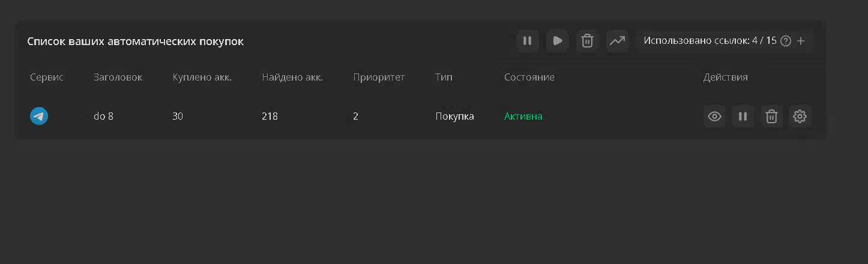Add a new link with plus icon
This screenshot has height=264, width=868.
click(x=801, y=41)
